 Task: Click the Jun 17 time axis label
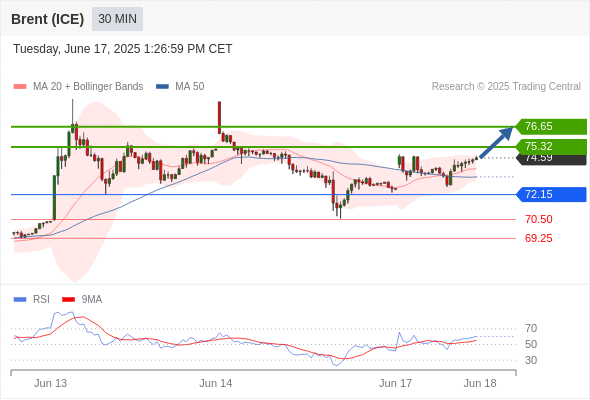tap(395, 383)
